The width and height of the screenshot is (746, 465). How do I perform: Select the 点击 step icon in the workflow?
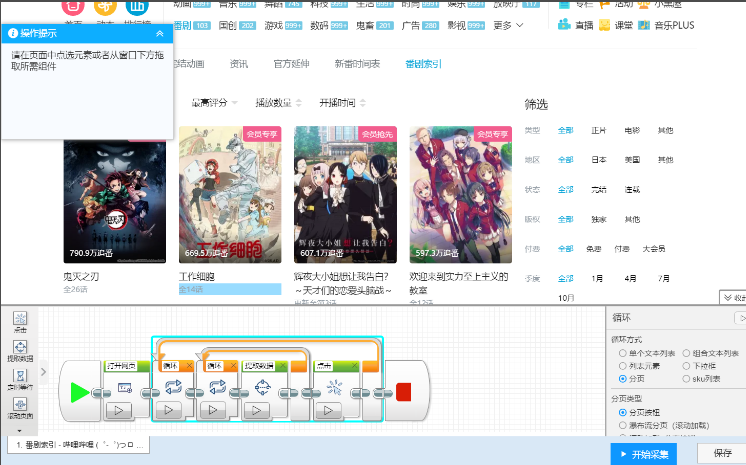point(334,387)
